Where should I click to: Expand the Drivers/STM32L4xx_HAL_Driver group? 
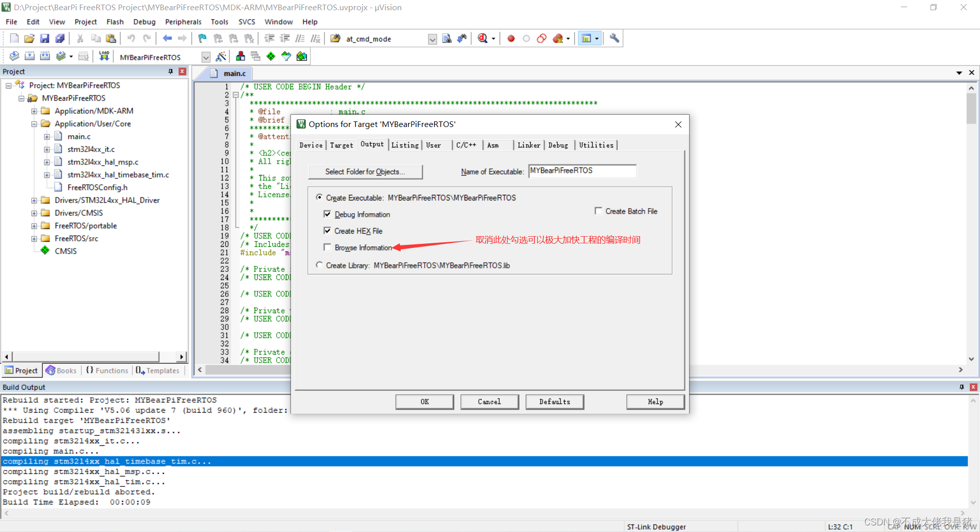(34, 200)
